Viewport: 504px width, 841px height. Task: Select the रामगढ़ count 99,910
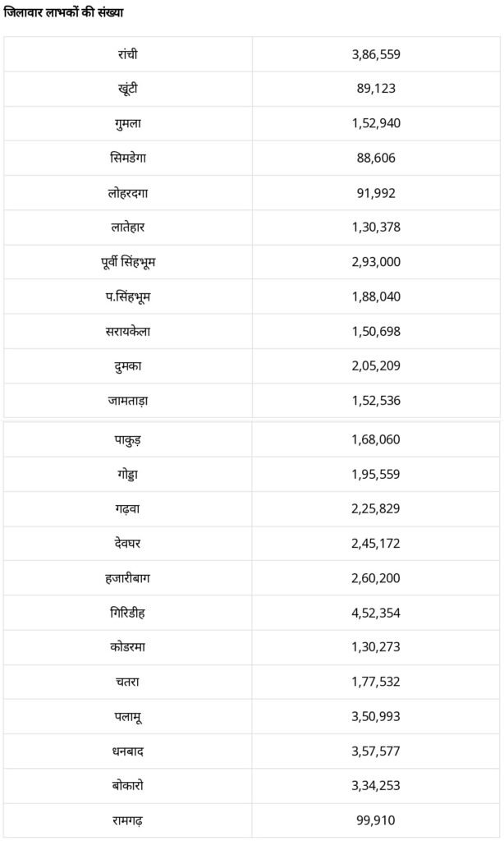(375, 820)
